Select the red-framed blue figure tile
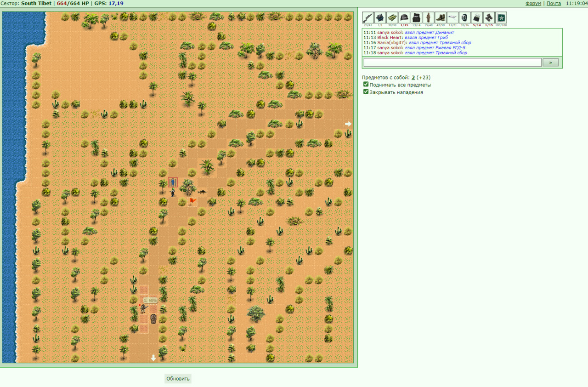The height and width of the screenshot is (387, 588). click(173, 182)
